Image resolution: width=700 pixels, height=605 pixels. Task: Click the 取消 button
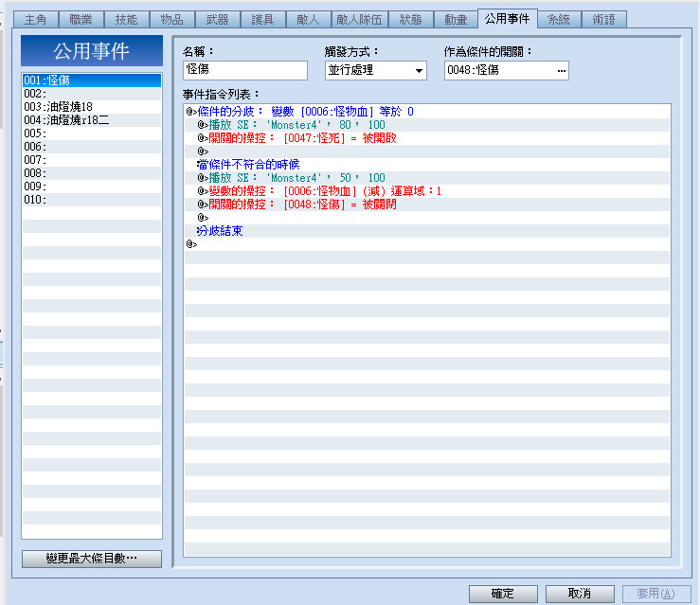580,594
